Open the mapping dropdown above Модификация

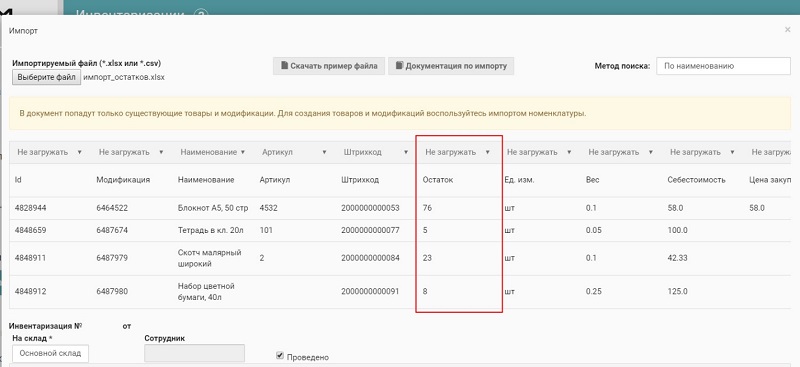(x=131, y=152)
